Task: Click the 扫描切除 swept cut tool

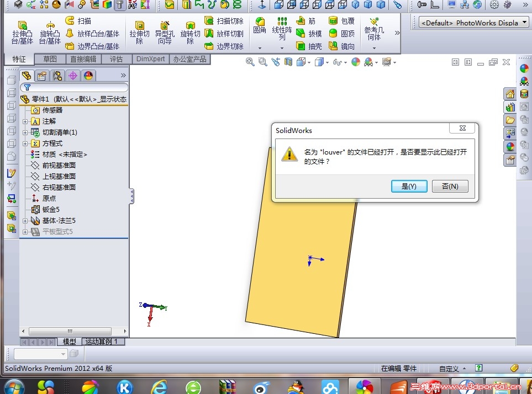Action: pos(224,21)
